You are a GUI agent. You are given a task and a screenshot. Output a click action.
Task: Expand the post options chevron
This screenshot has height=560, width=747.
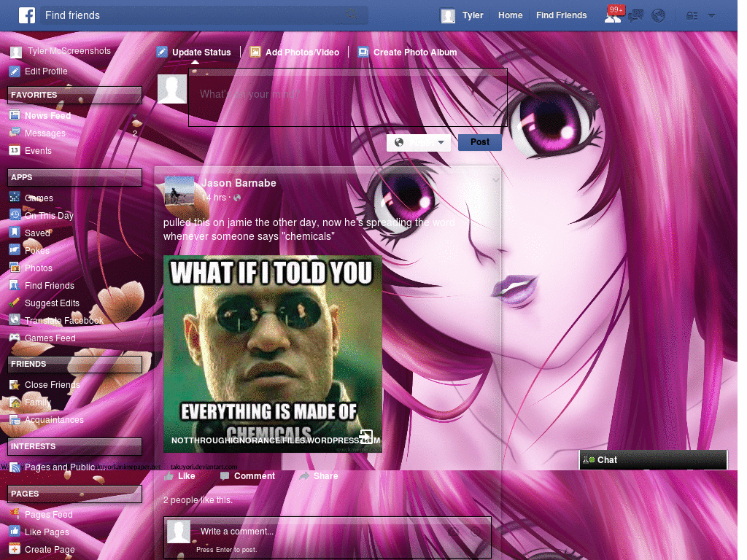coord(496,180)
